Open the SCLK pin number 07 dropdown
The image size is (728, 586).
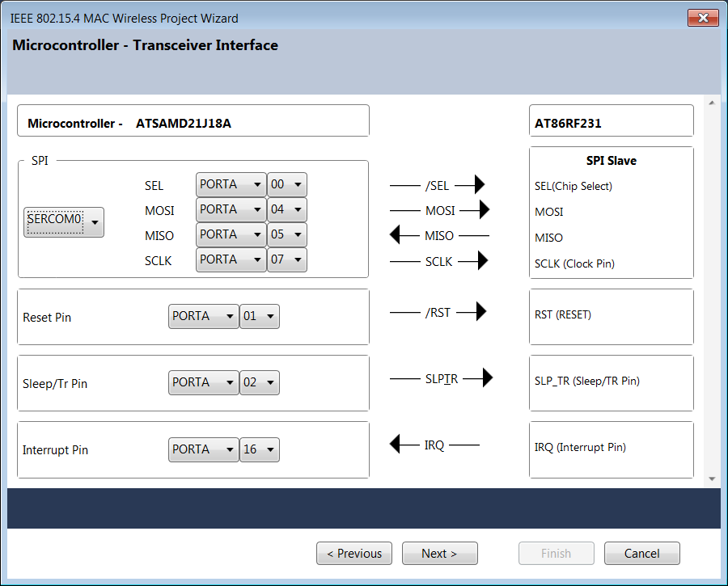click(287, 259)
